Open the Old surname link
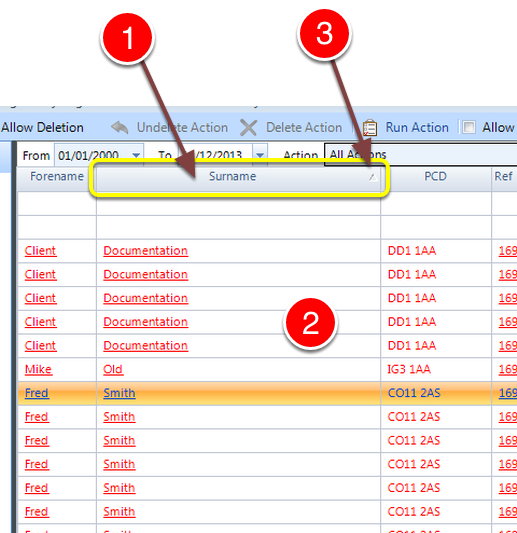The width and height of the screenshot is (517, 533). tap(113, 369)
